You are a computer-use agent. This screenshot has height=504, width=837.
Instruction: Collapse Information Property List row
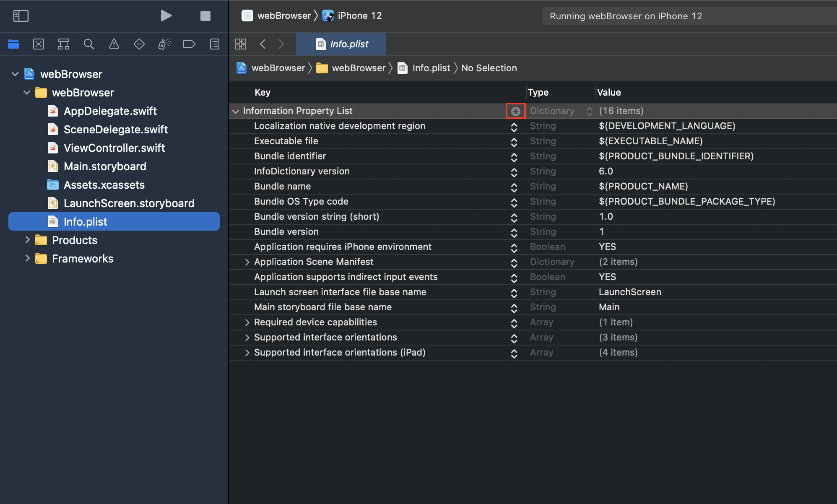click(236, 111)
